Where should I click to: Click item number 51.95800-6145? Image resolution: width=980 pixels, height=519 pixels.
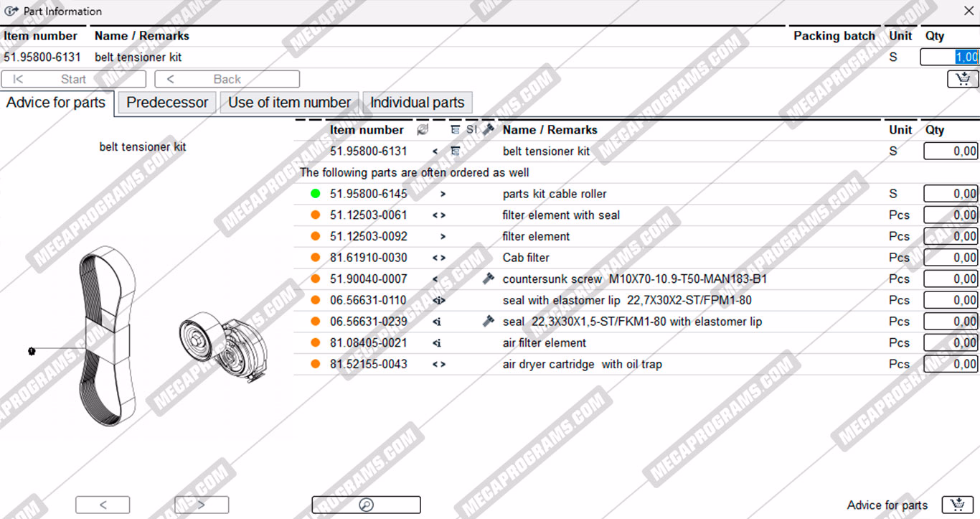pos(369,194)
